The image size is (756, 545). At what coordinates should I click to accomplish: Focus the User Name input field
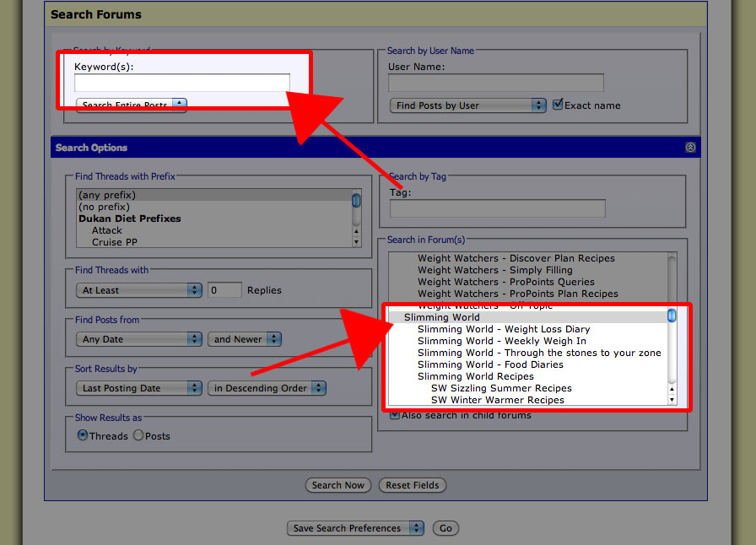point(495,83)
